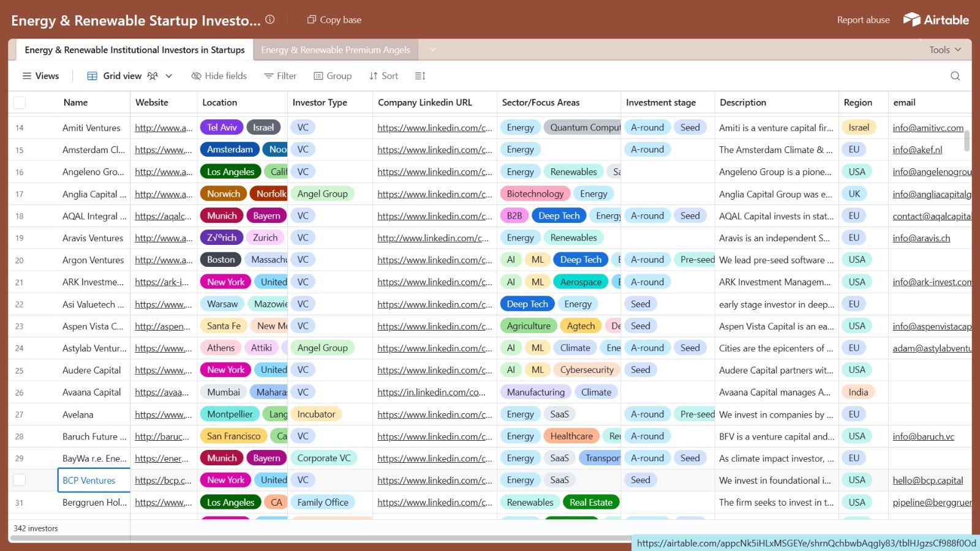The image size is (980, 551).
Task: Click the Family Office tag for Berggruen
Action: [x=323, y=502]
